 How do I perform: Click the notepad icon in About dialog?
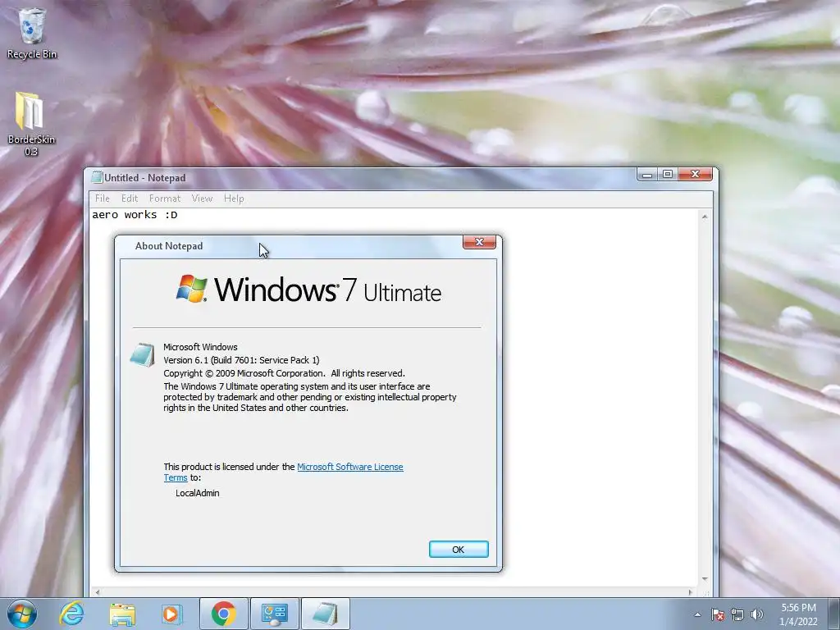[x=142, y=354]
